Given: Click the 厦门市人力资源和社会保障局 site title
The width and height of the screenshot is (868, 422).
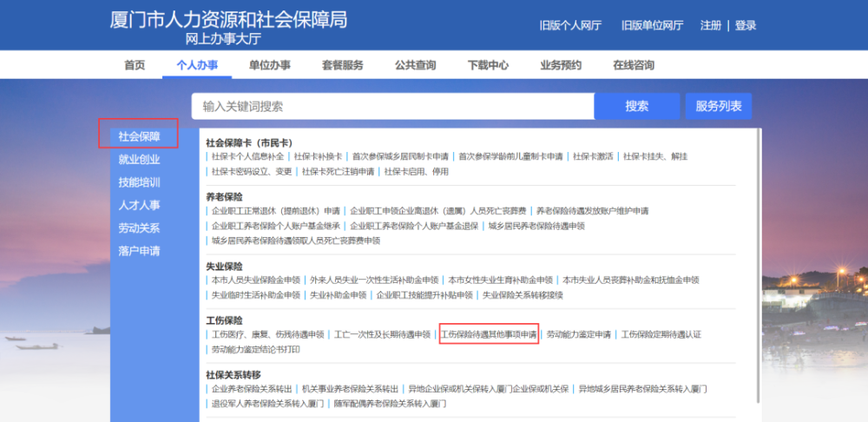Looking at the screenshot, I should coord(228,20).
